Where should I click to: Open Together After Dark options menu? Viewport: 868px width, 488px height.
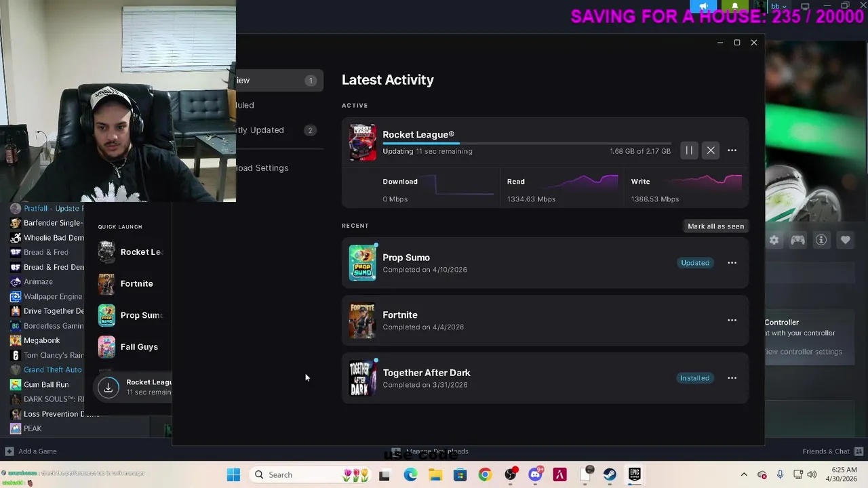click(x=732, y=378)
